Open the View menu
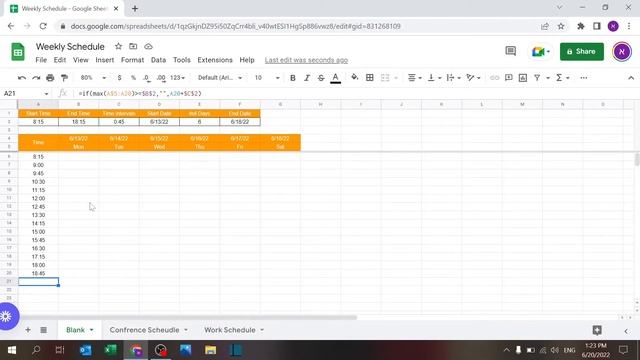This screenshot has width=640, height=360. pos(80,60)
